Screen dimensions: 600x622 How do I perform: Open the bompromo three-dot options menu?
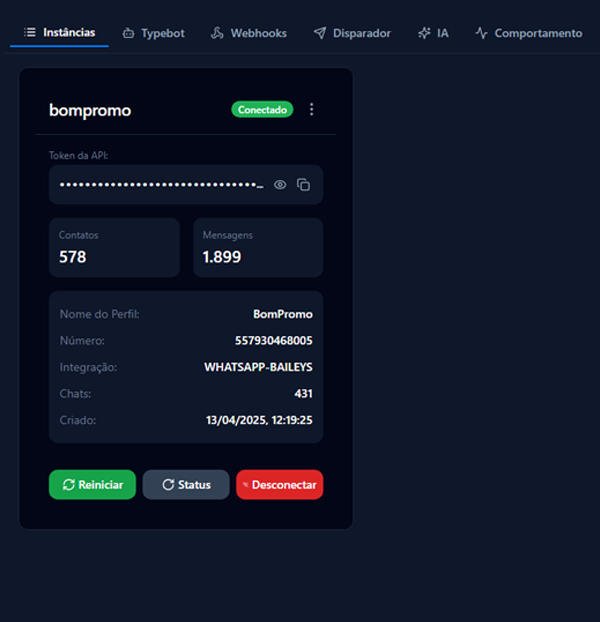pos(312,109)
